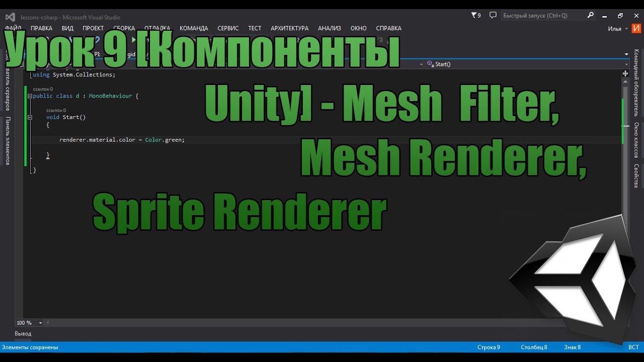Viewport: 644px width, 362px height.
Task: Click the Строка 9 status bar entry
Action: 489,347
